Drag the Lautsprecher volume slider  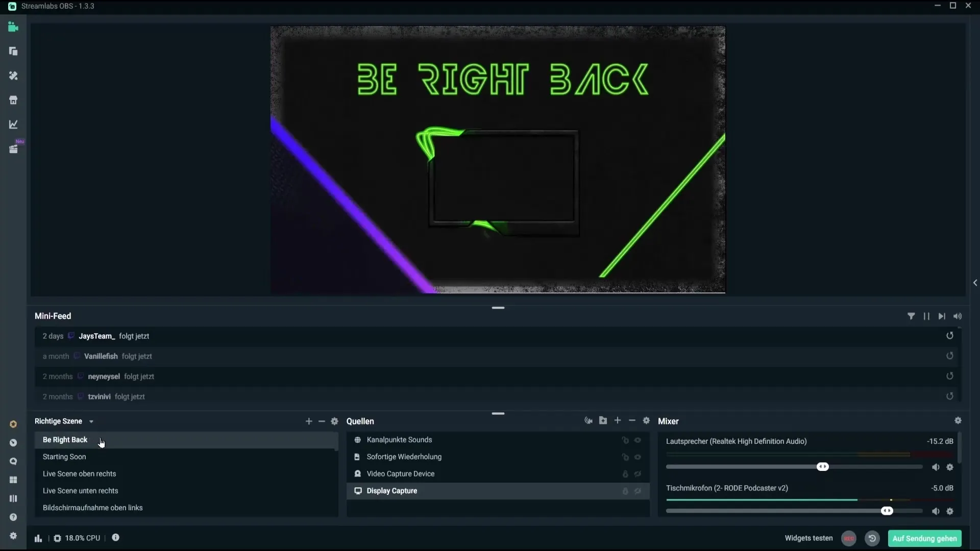click(822, 467)
